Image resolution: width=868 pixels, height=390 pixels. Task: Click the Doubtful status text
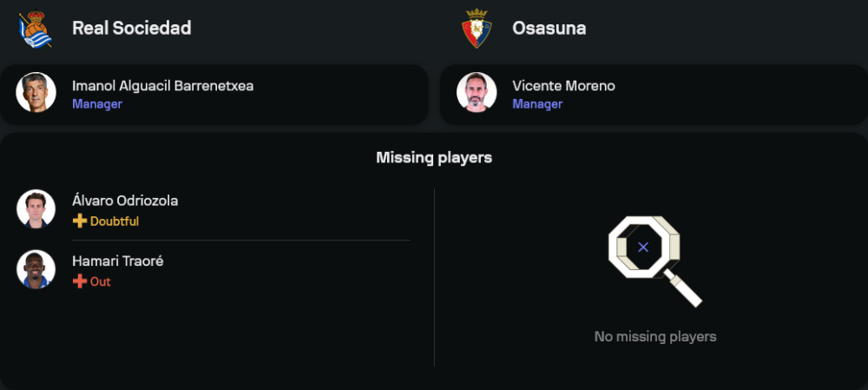click(x=115, y=221)
